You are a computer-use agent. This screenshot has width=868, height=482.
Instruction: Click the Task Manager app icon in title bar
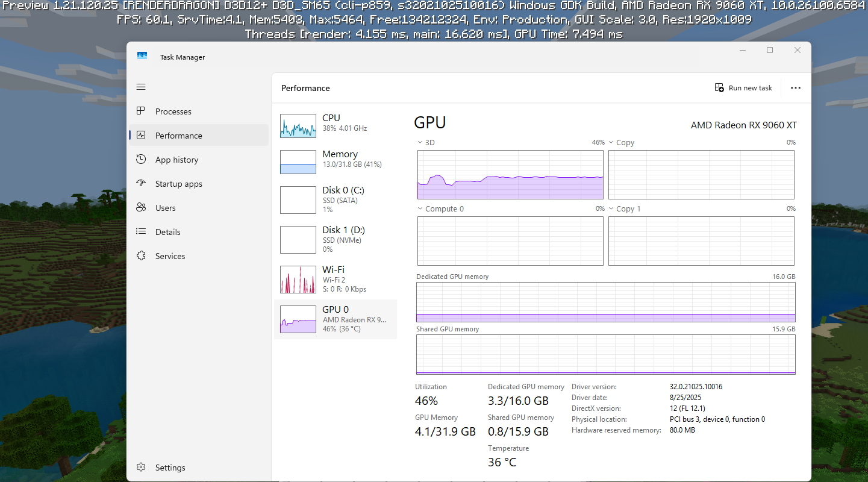click(x=142, y=56)
